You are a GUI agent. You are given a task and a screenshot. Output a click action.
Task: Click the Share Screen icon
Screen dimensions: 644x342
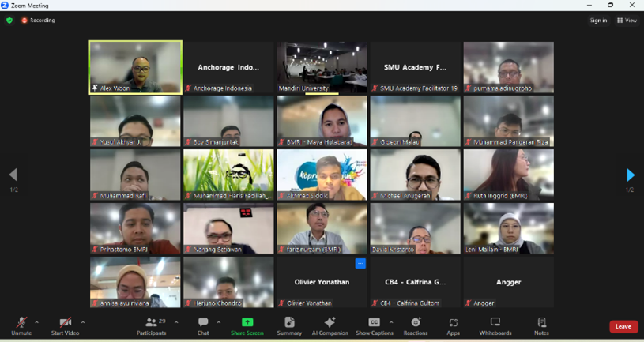247,325
